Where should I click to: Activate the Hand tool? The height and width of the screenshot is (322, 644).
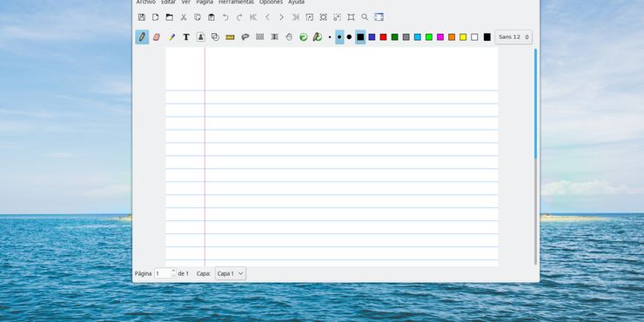click(x=289, y=37)
